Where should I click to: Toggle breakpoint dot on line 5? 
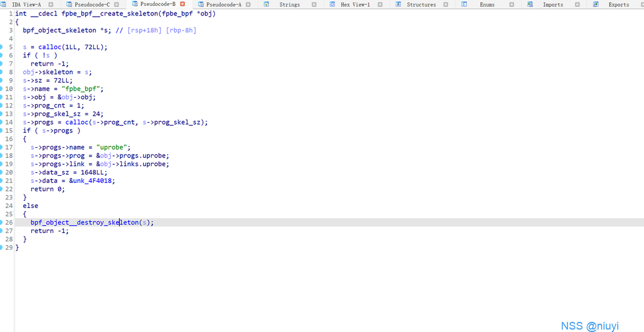pos(2,47)
